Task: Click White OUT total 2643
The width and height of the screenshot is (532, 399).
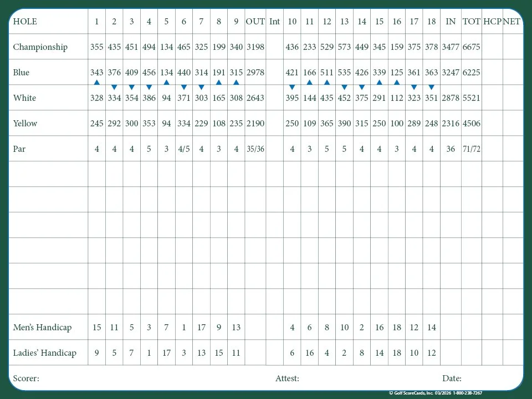Action: (255, 98)
